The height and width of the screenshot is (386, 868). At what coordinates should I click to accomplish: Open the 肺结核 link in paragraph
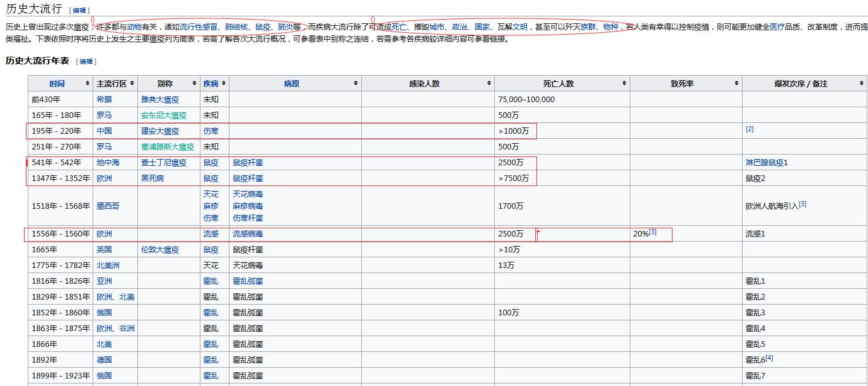tap(236, 27)
